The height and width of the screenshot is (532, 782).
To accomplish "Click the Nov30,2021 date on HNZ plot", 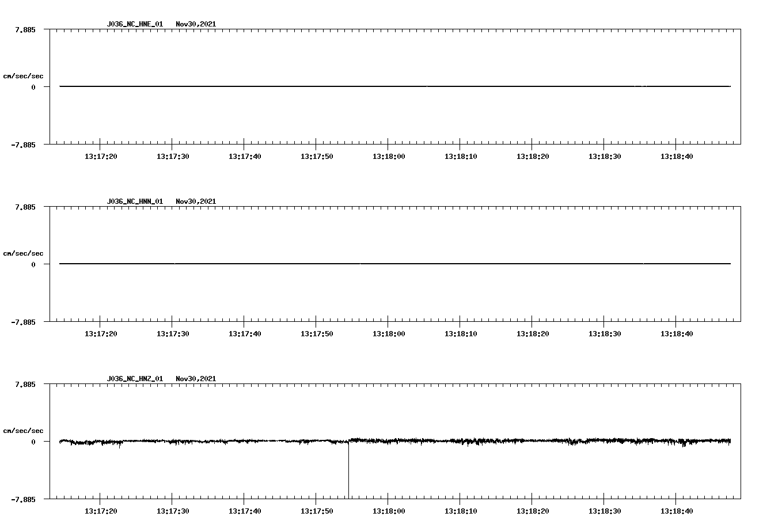I will point(196,379).
